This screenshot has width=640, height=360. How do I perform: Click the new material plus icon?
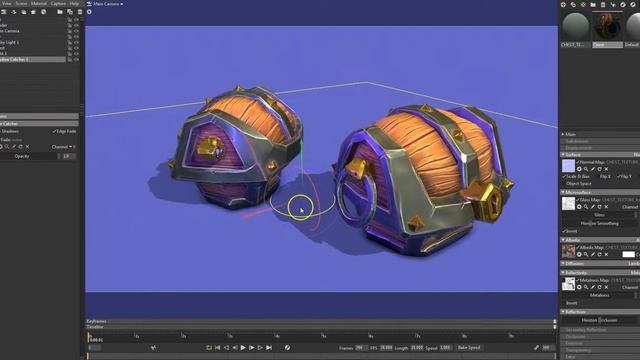(x=563, y=4)
